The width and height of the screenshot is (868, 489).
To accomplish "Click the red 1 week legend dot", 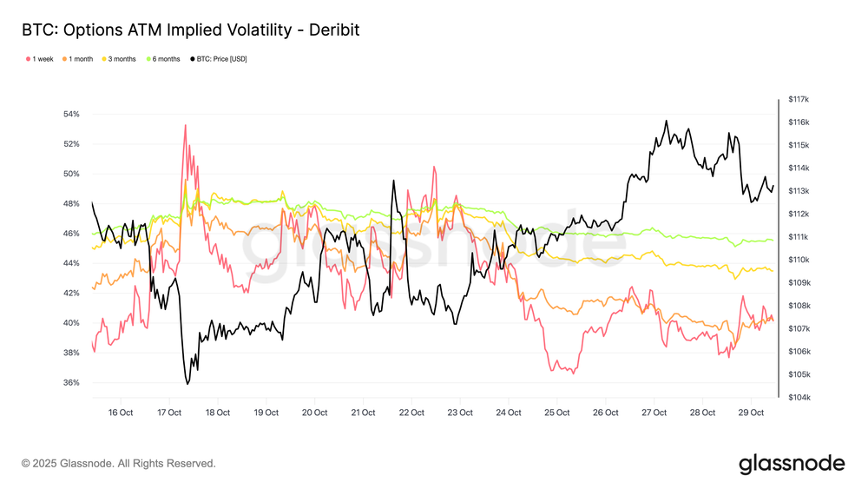I will (x=29, y=59).
